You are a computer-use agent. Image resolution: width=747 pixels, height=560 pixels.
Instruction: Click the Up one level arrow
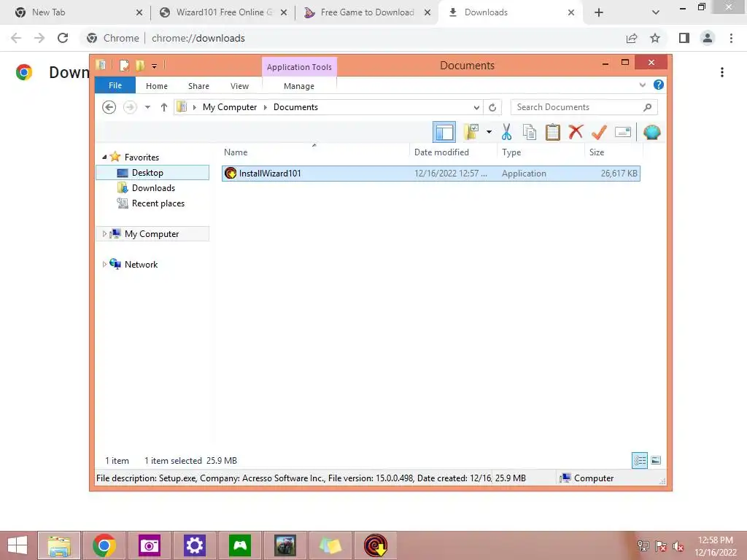(164, 107)
